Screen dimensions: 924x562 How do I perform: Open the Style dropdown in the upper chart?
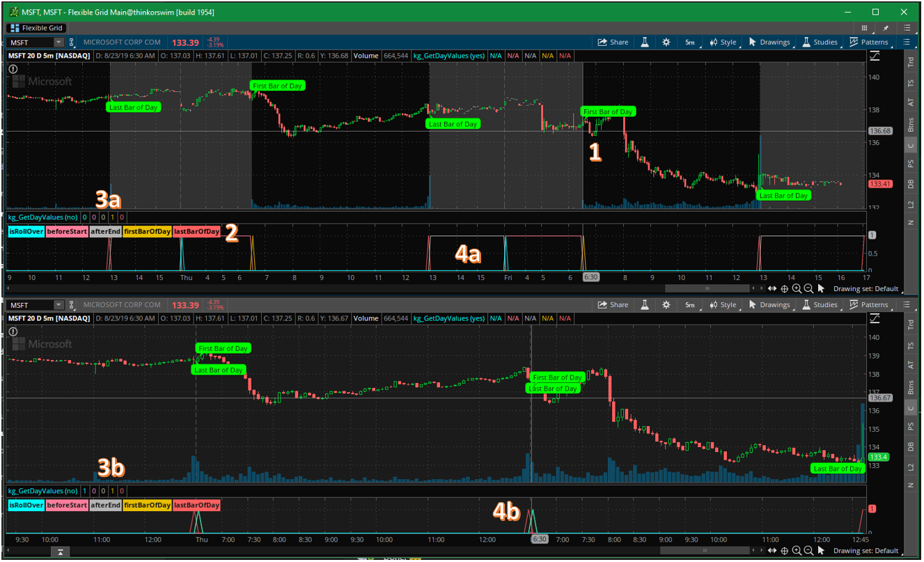(x=723, y=42)
